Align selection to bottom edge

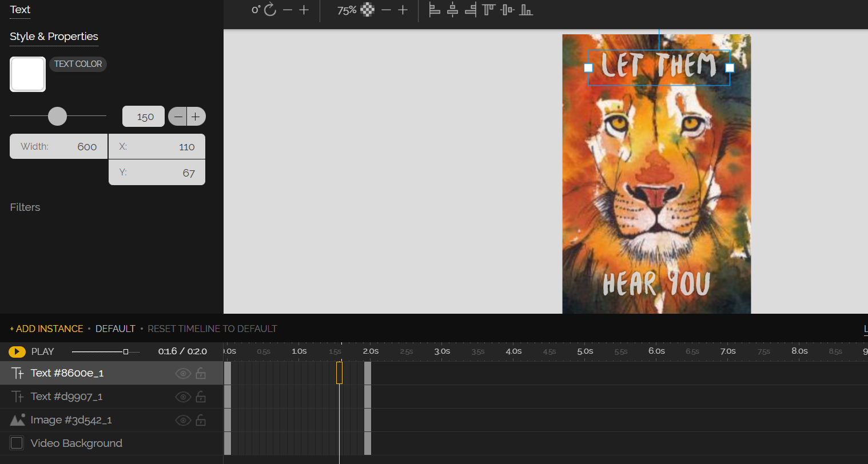click(526, 10)
